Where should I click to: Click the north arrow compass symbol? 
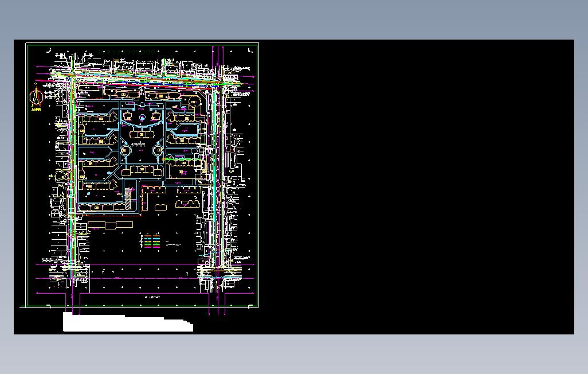click(x=36, y=96)
